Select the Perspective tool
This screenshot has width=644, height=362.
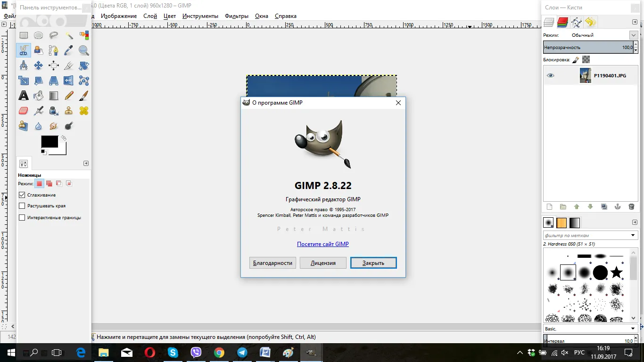coord(54,80)
